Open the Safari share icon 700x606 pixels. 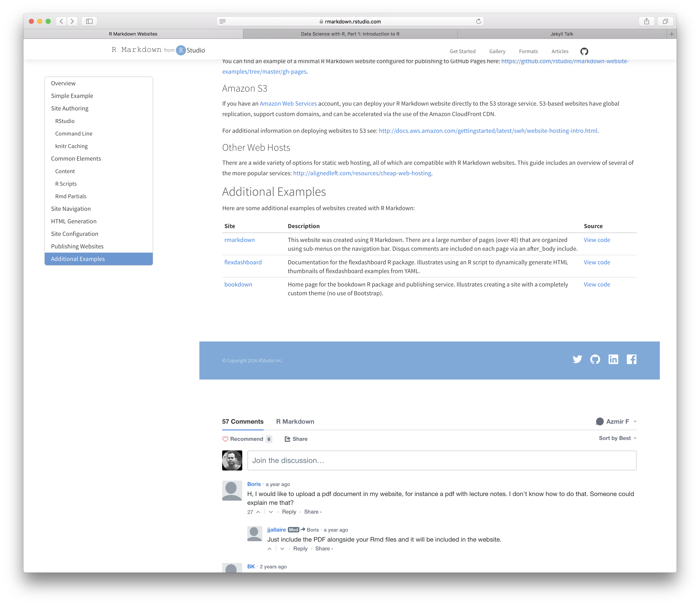(646, 21)
